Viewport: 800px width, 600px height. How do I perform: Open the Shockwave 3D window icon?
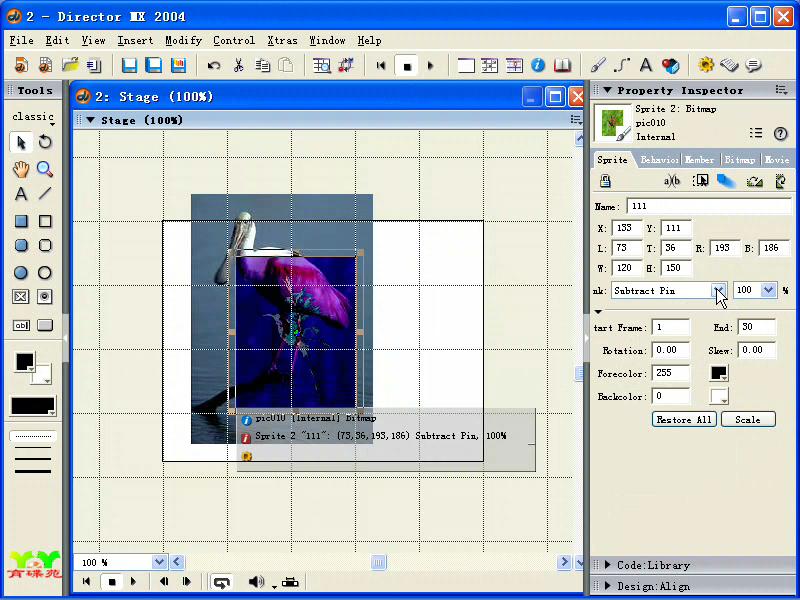pyautogui.click(x=670, y=65)
